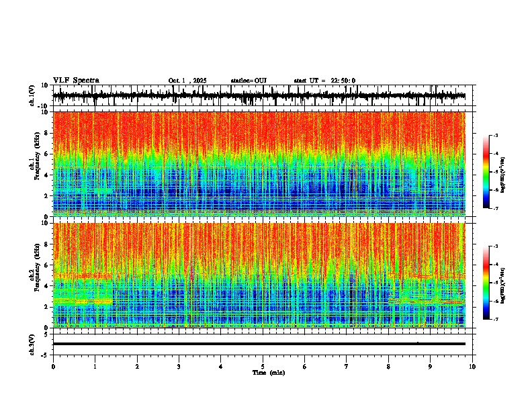The image size is (532, 411).
Task: Click the "-5" tick on ch.3(V) axis
Action: point(46,355)
